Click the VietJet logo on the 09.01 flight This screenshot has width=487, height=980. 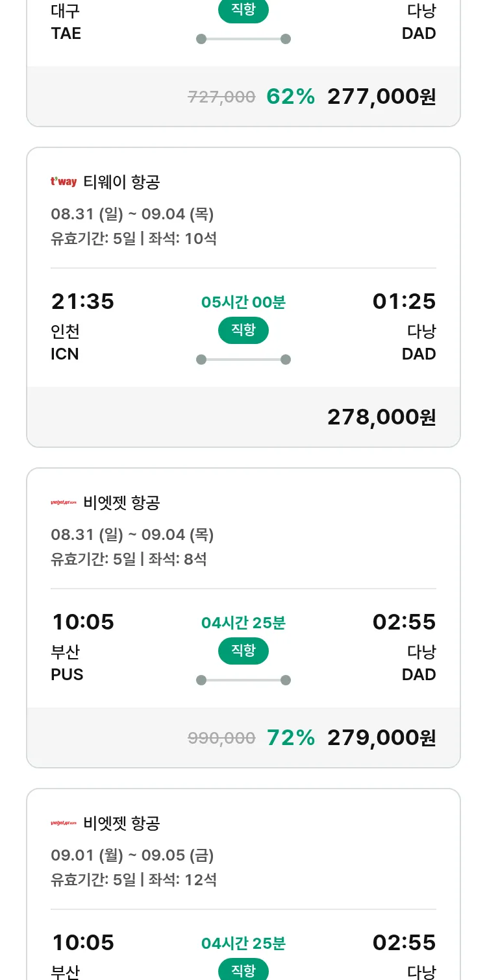pos(64,824)
